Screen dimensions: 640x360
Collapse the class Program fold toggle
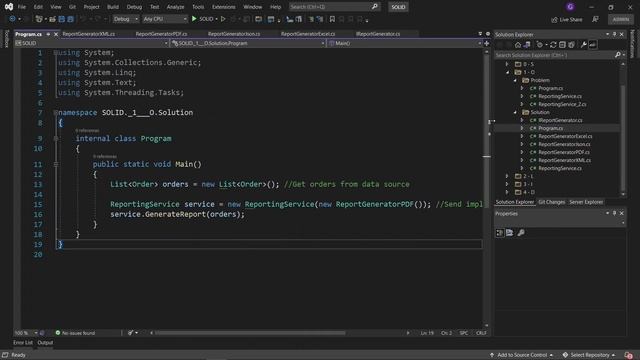point(56,138)
